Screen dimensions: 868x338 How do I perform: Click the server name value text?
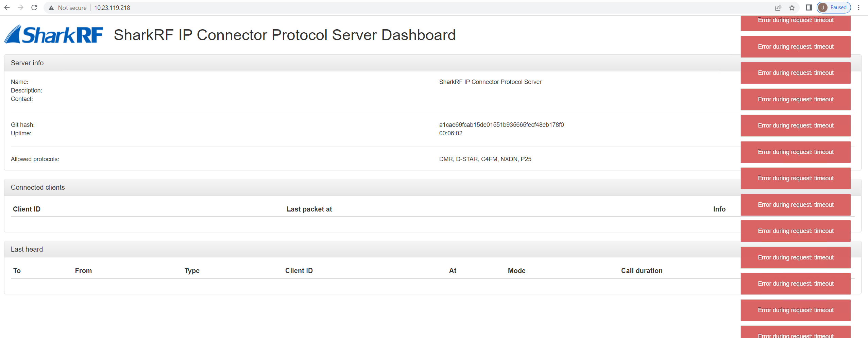pos(490,82)
